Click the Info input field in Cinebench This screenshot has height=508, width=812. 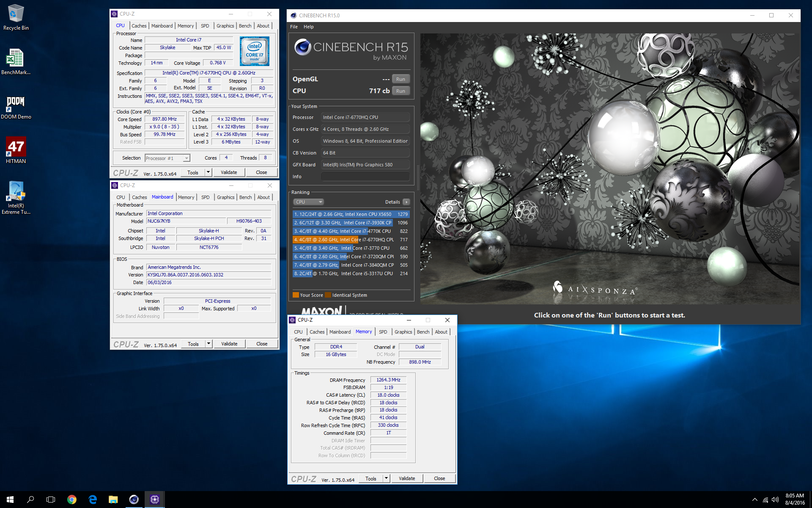click(x=365, y=177)
